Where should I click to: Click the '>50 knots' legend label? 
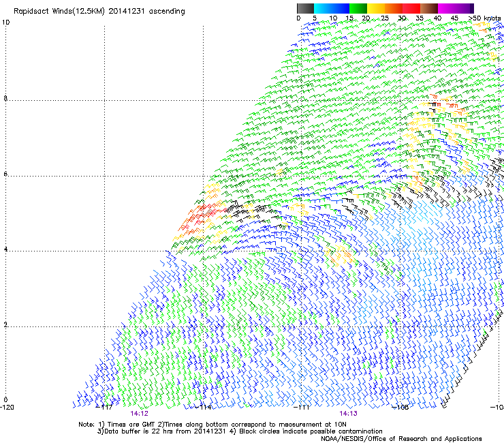[485, 18]
